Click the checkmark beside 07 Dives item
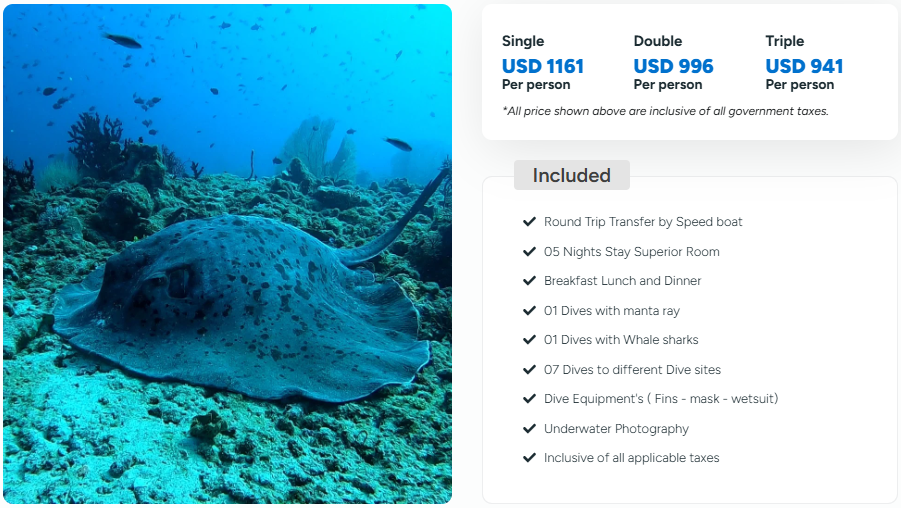 [529, 370]
